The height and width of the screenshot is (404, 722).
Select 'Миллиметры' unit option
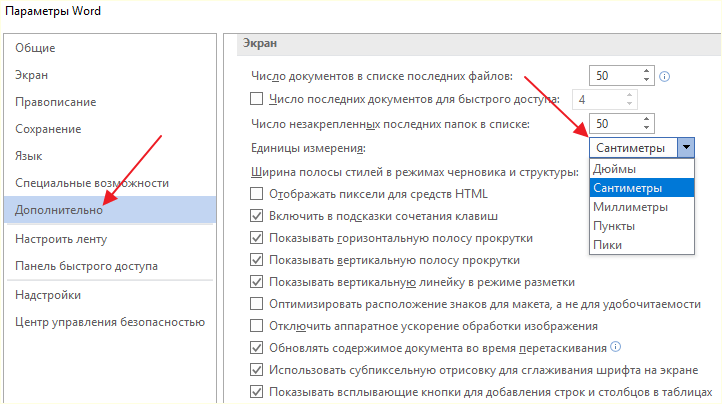(642, 207)
